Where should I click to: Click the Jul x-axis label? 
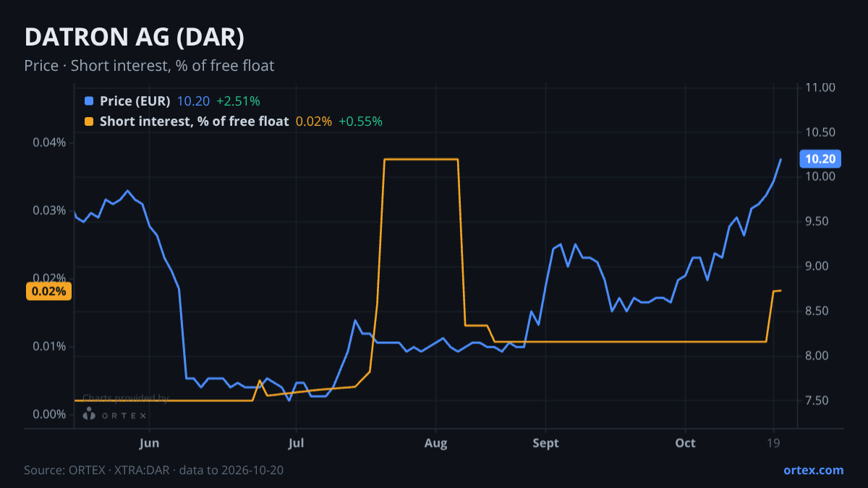point(295,443)
